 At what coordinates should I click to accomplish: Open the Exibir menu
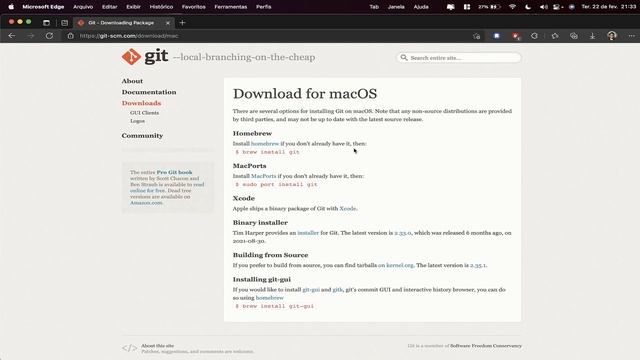(133, 7)
